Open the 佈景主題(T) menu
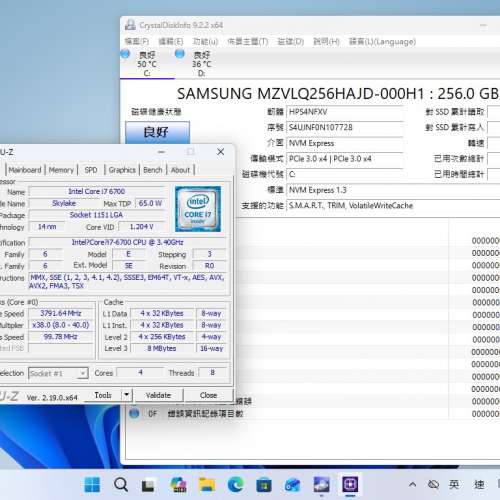 pyautogui.click(x=248, y=41)
